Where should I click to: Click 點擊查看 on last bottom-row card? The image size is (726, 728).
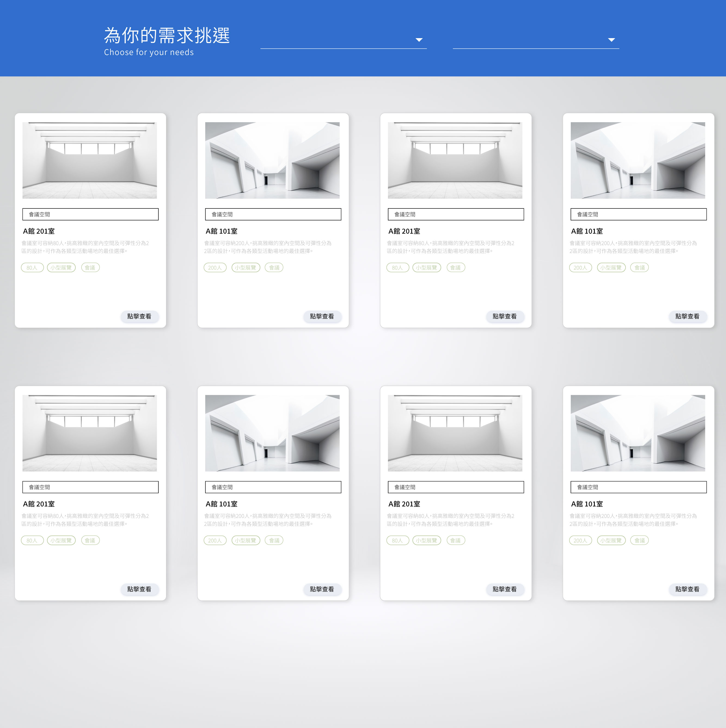pos(687,589)
